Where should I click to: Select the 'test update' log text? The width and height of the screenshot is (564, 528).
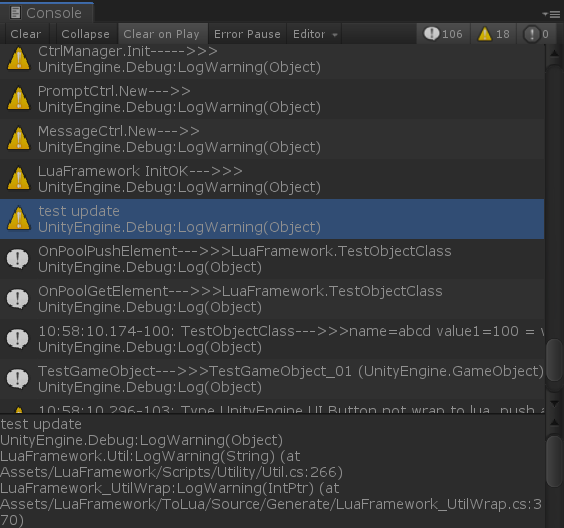(x=79, y=211)
